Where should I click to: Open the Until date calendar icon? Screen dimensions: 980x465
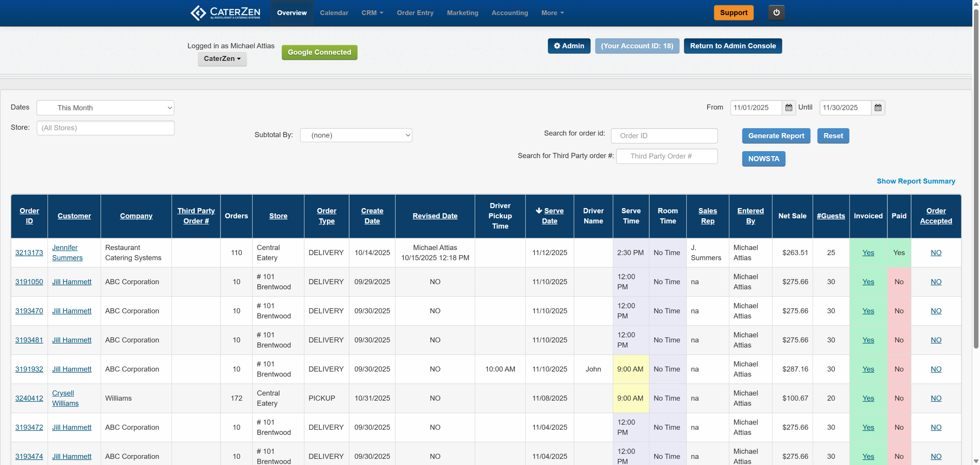(878, 108)
